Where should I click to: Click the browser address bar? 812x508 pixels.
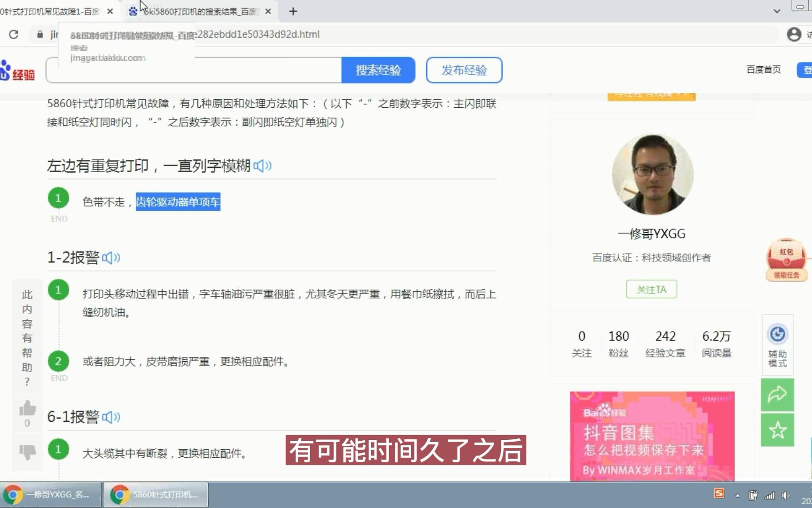[x=404, y=34]
